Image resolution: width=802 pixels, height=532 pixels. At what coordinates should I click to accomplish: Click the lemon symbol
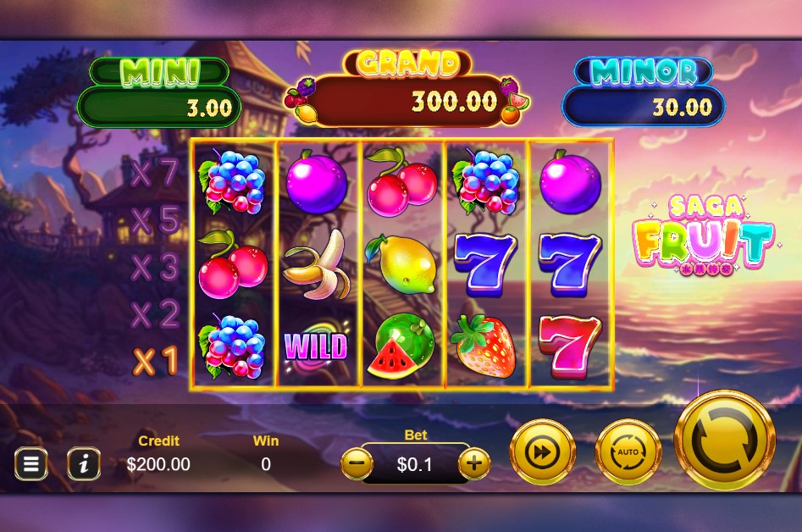point(401,264)
